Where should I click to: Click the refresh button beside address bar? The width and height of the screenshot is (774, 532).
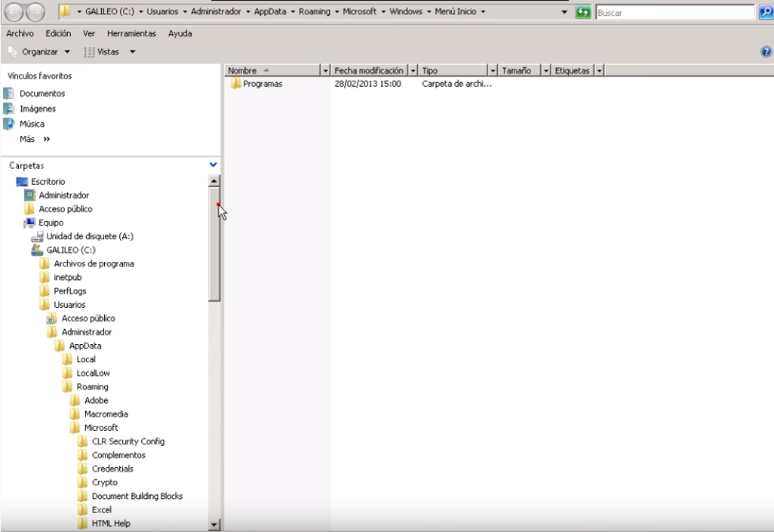583,13
